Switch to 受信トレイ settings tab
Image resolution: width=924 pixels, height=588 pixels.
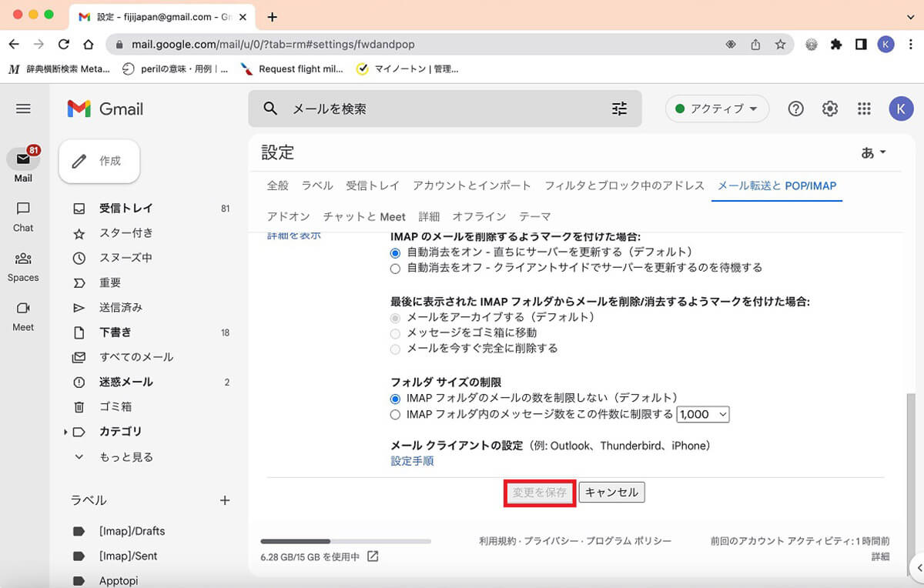[x=373, y=185]
